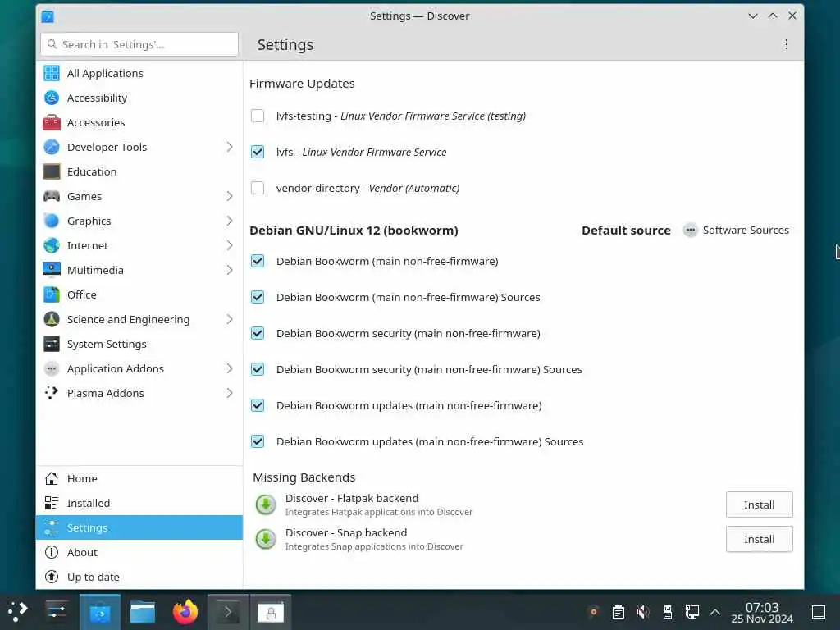Click the show desktop button in taskbar
840x630 pixels.
click(x=818, y=612)
